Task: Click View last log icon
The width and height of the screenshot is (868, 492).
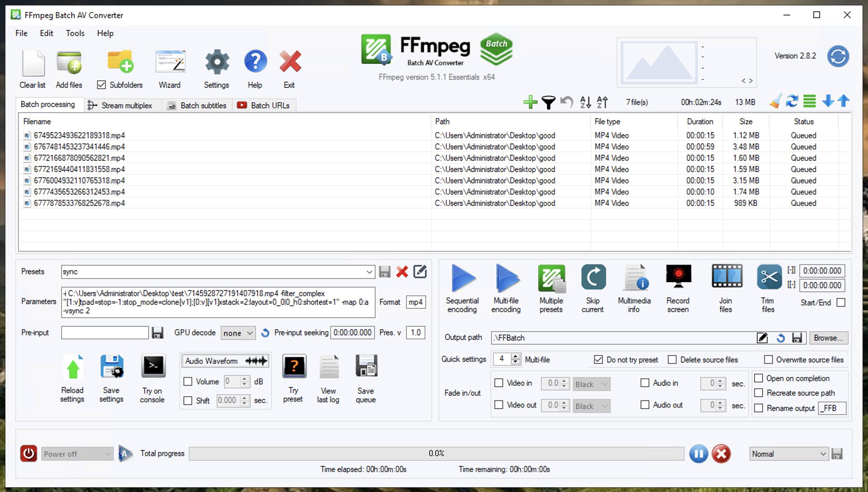Action: pos(329,367)
